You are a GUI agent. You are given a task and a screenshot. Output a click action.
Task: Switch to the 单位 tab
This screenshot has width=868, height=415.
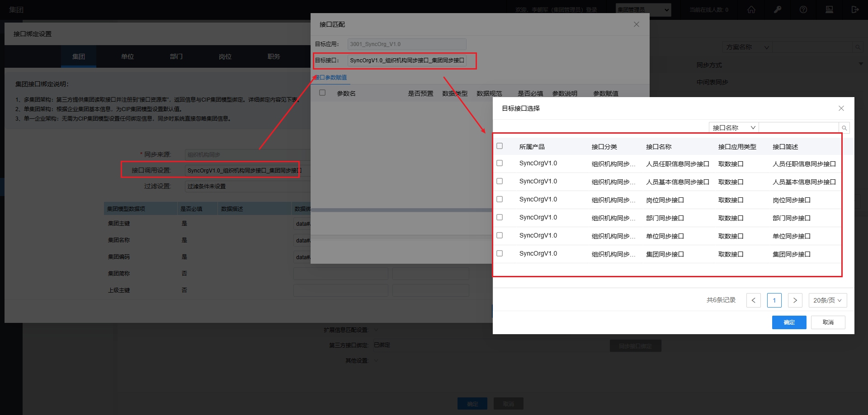127,56
